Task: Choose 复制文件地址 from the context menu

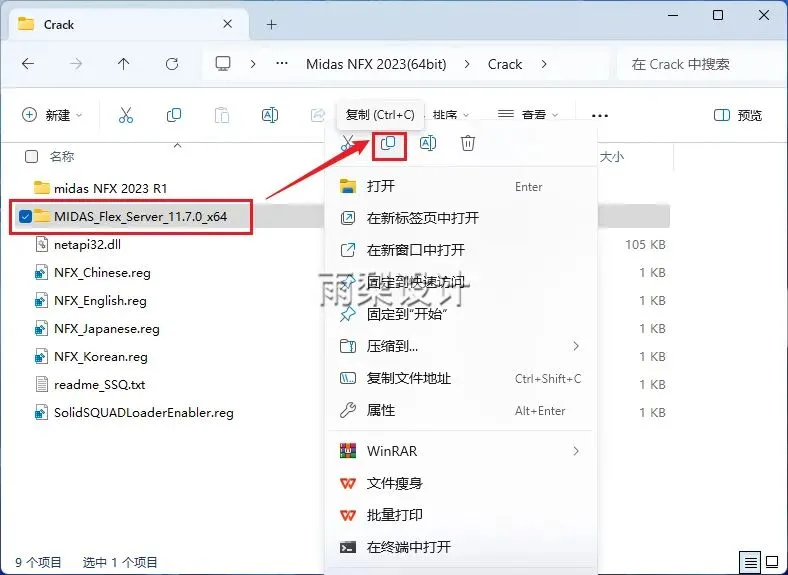Action: pos(461,378)
